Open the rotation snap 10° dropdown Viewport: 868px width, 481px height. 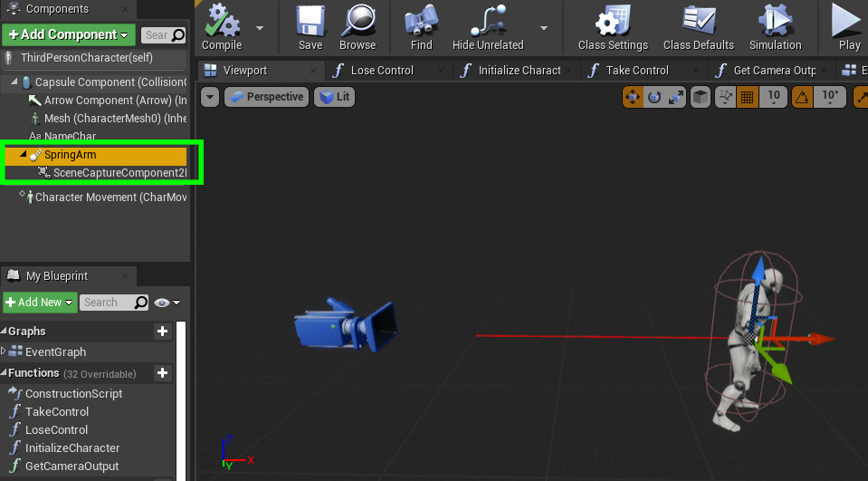(829, 98)
